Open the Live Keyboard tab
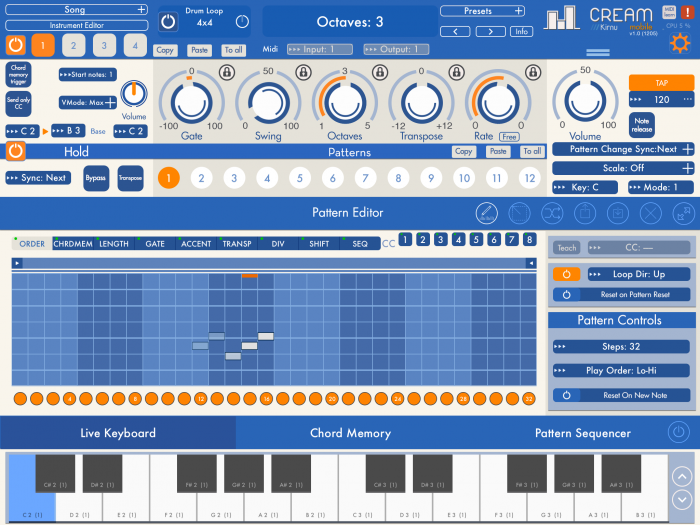 point(118,433)
